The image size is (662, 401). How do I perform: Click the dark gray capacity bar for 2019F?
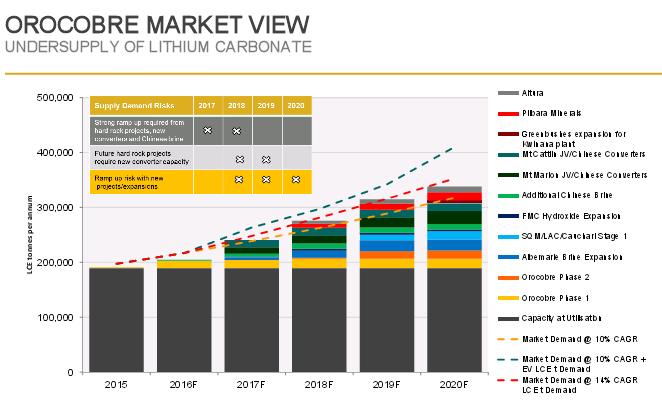click(387, 320)
